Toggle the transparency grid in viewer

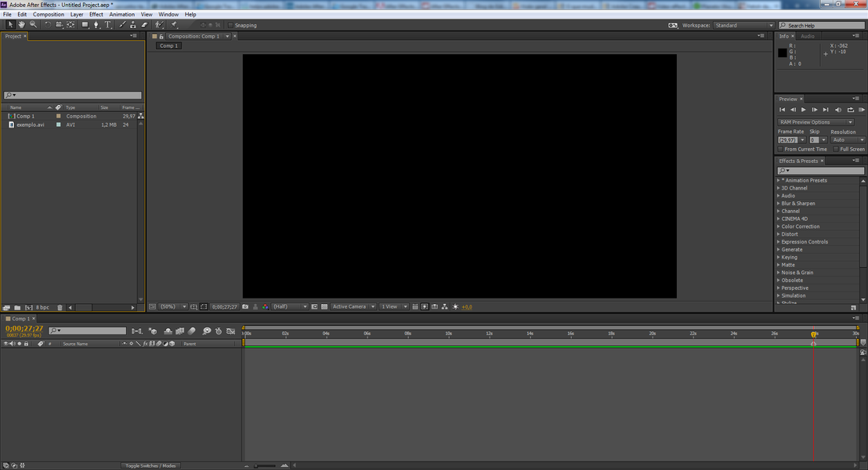[x=324, y=307]
